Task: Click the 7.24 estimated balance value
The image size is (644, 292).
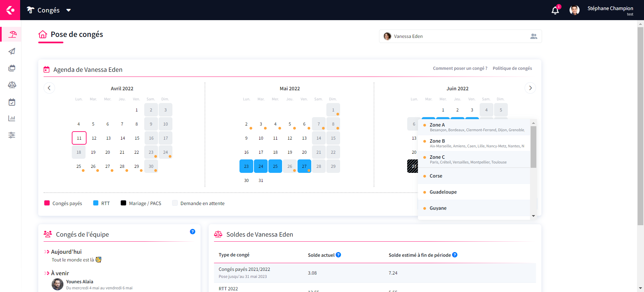Action: (x=393, y=273)
